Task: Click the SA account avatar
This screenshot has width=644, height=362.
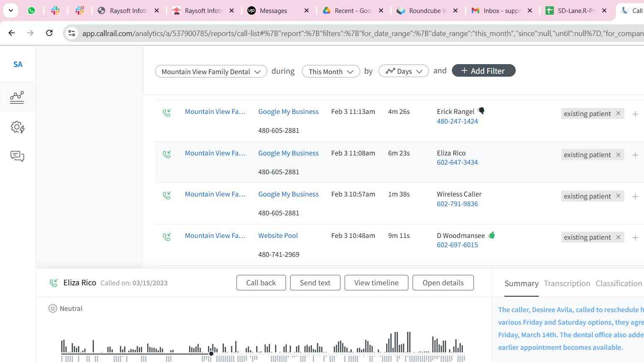Action: [x=18, y=64]
